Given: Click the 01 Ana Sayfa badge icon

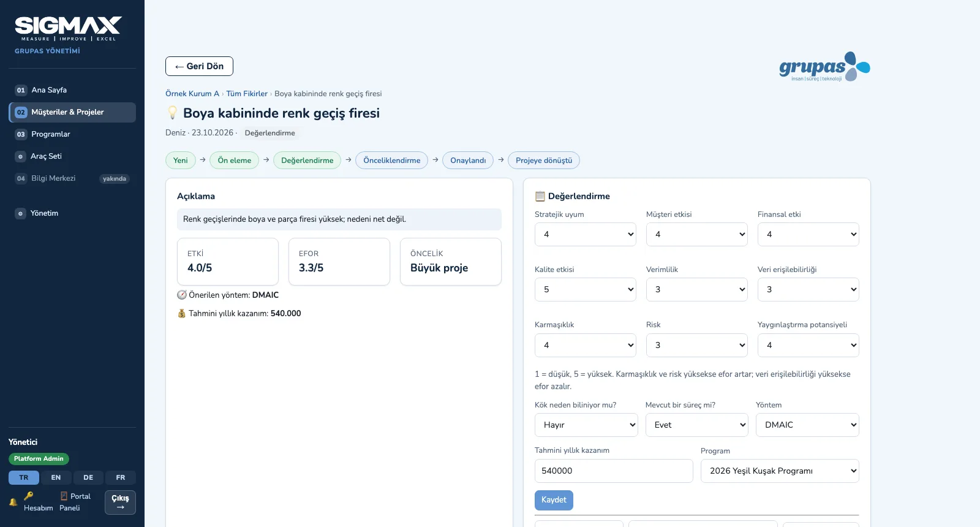Looking at the screenshot, I should point(21,90).
